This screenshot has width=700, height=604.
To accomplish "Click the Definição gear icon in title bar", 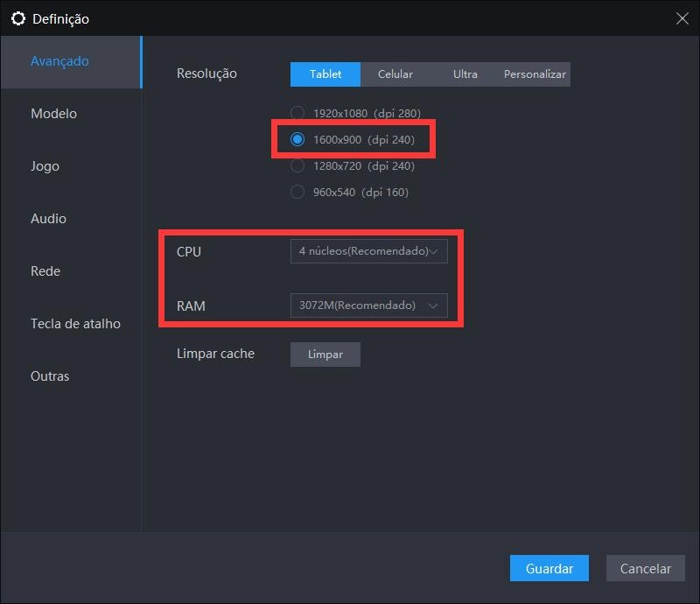I will pyautogui.click(x=17, y=18).
